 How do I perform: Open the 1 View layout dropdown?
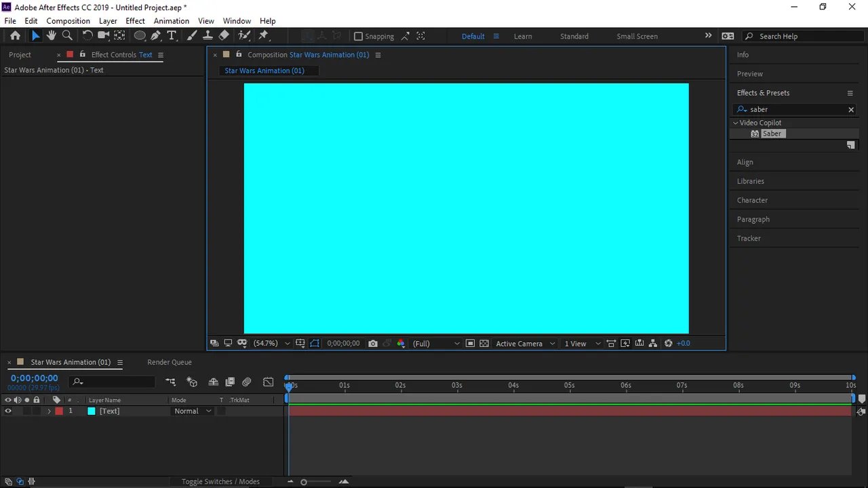click(x=583, y=344)
